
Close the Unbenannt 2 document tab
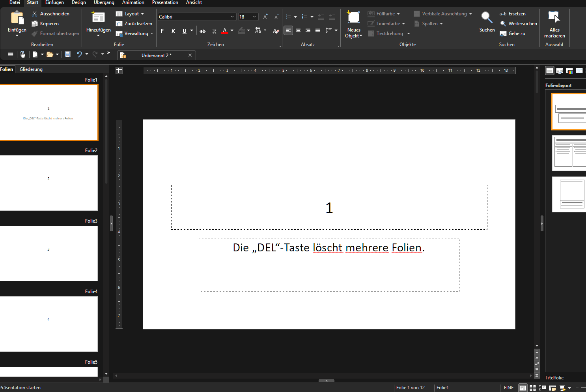click(190, 55)
